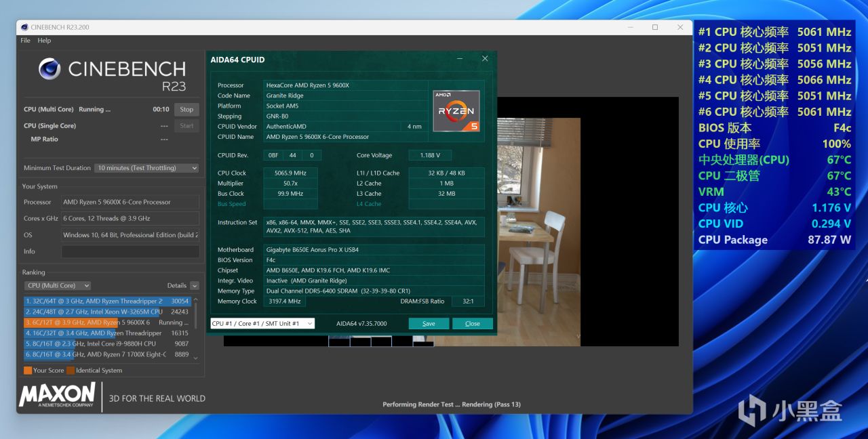Minimize the AIDA64 CPUID window

[x=460, y=59]
